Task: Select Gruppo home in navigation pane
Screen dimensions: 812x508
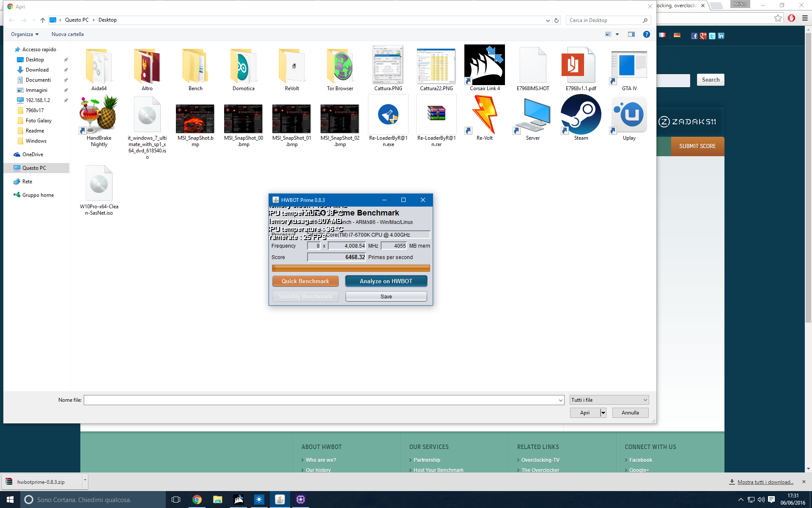Action: coord(38,195)
